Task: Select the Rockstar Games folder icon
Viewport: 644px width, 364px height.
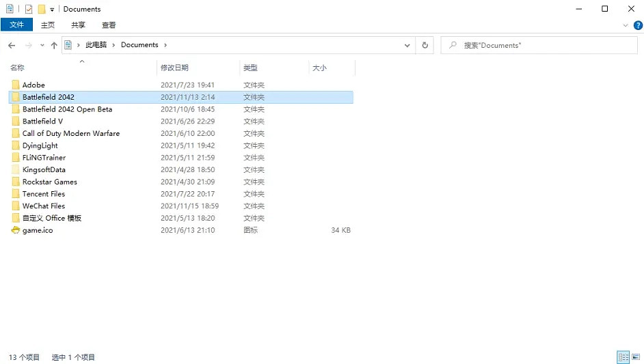Action: (16, 182)
